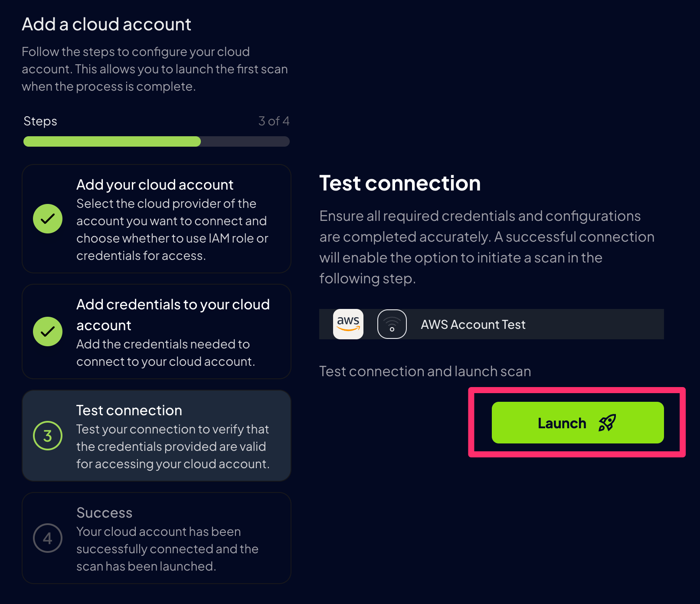This screenshot has height=604, width=700.
Task: Expand the Add credentials to your cloud account card
Action: coord(156,332)
